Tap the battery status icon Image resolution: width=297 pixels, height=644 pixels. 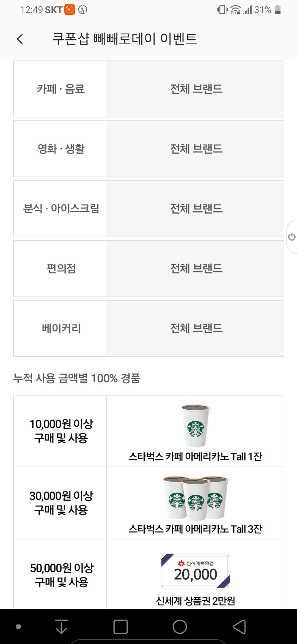(277, 10)
